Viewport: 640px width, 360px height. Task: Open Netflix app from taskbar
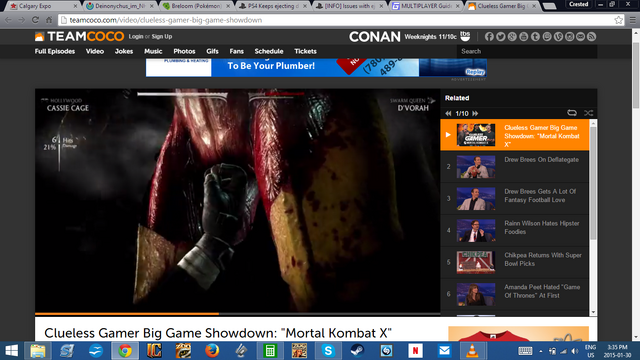point(415,351)
